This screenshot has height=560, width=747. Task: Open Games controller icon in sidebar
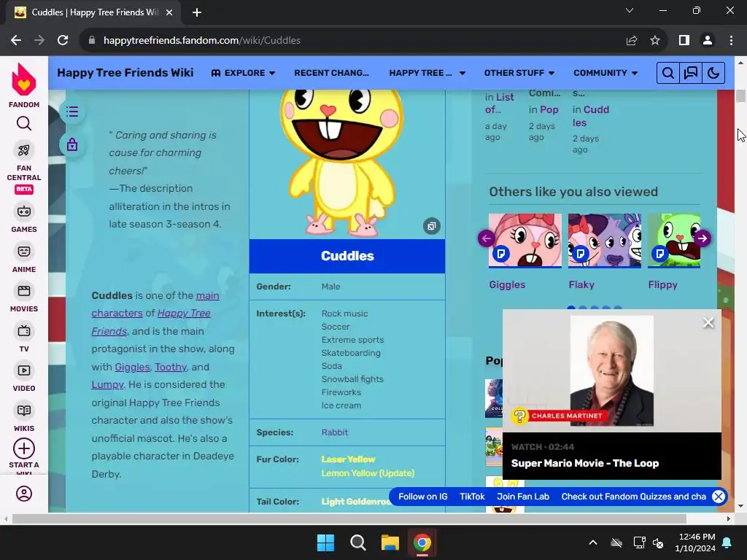pos(24,211)
